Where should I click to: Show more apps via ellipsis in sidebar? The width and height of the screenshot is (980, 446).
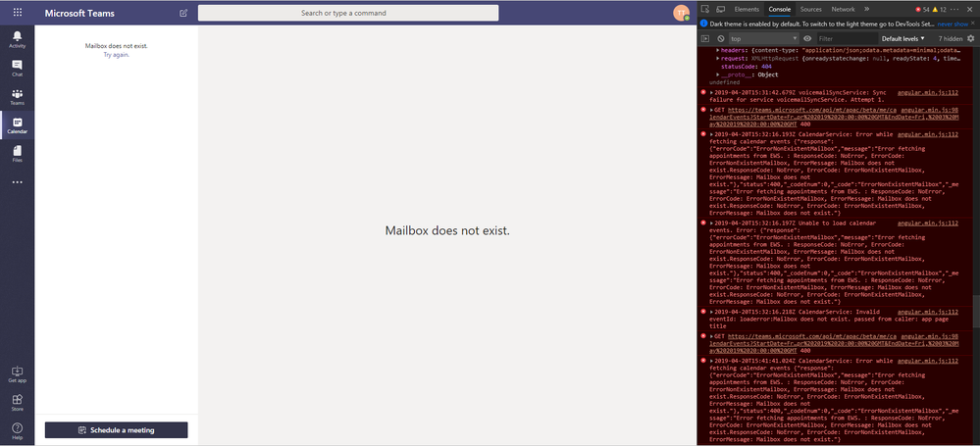(17, 182)
